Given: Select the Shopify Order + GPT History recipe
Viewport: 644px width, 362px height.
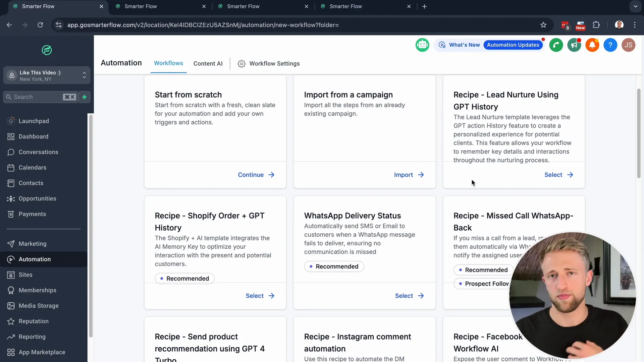Looking at the screenshot, I should pyautogui.click(x=260, y=296).
